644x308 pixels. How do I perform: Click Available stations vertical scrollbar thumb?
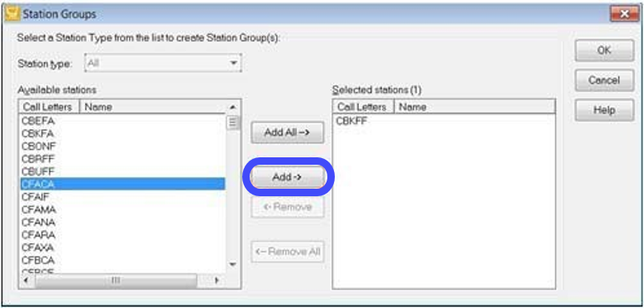click(x=233, y=123)
